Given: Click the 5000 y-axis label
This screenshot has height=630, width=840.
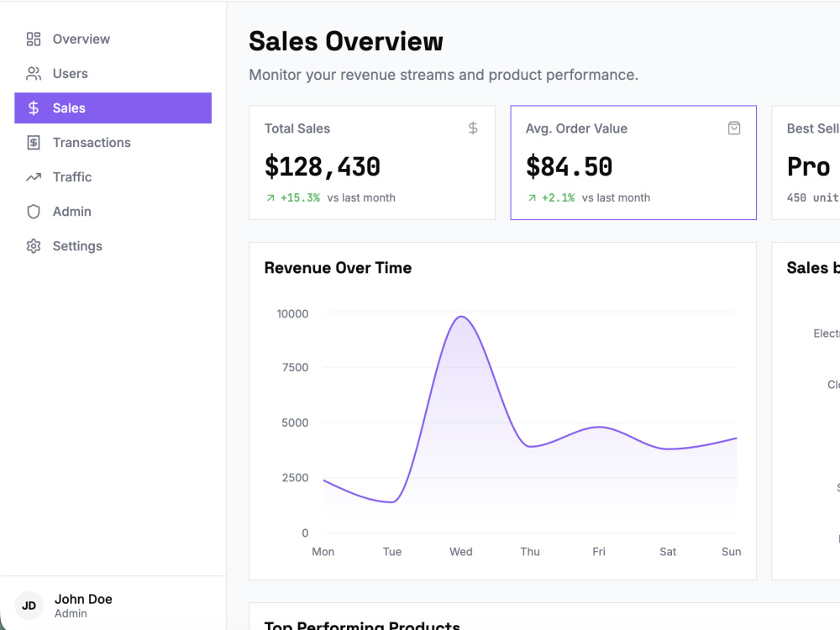Looking at the screenshot, I should (x=295, y=423).
